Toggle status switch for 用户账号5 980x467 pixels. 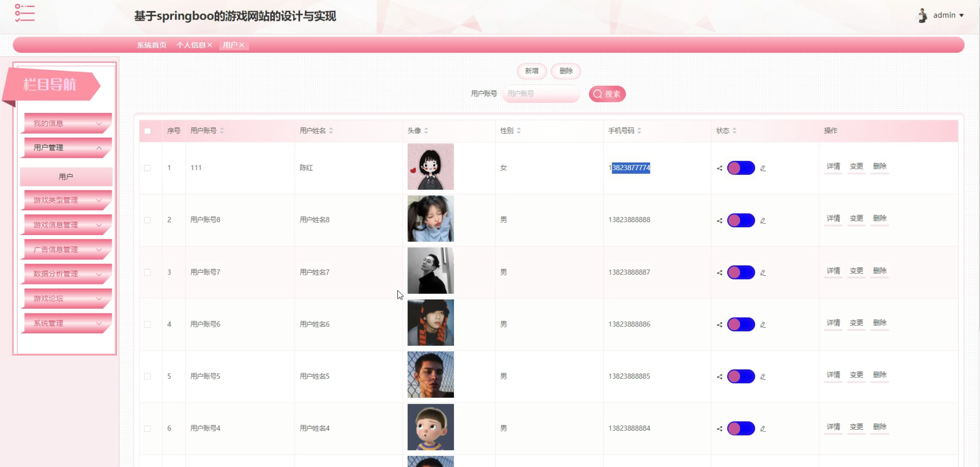(x=741, y=376)
